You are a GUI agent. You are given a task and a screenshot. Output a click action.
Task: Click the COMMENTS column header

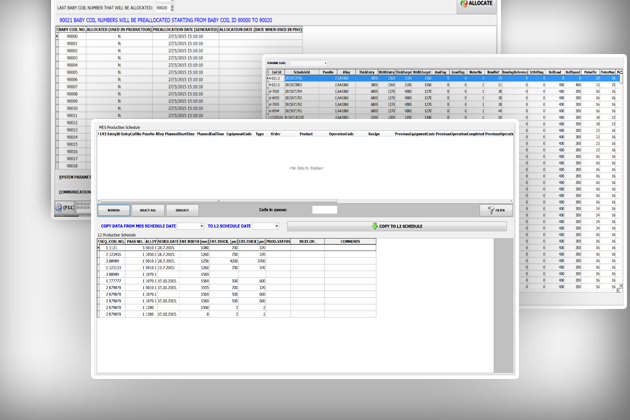click(x=349, y=242)
